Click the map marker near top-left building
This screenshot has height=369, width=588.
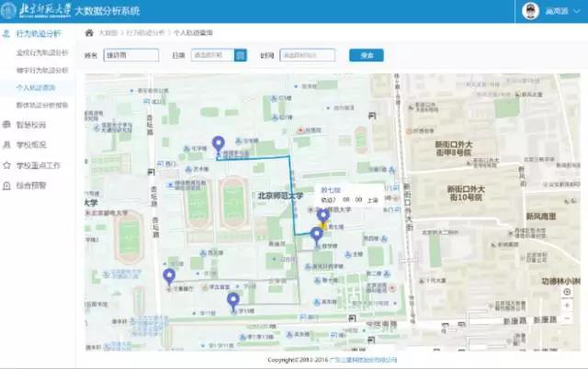(x=219, y=144)
